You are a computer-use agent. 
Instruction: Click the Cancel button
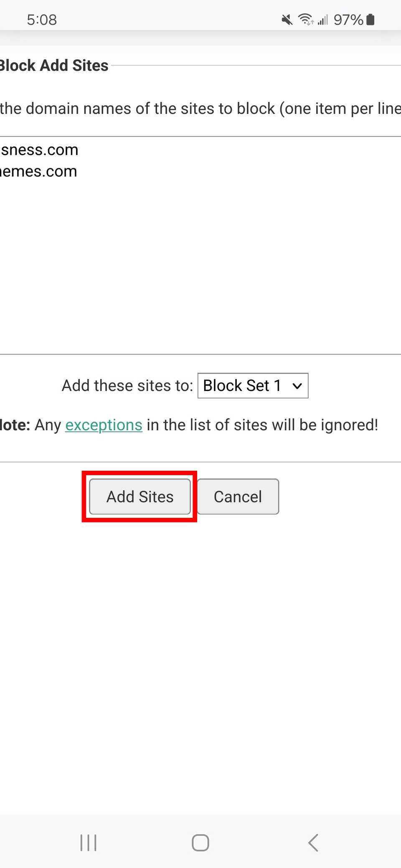coord(238,497)
